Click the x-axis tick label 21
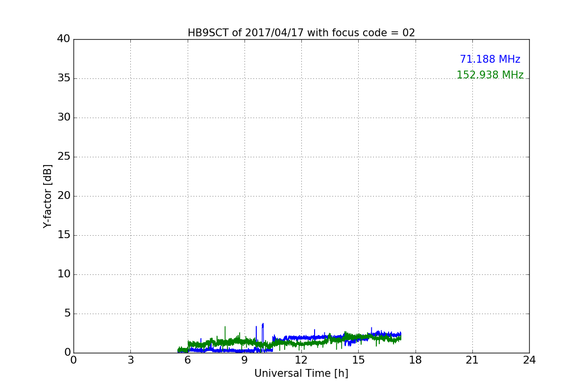Screen dimensions: 588x392 click(472, 360)
